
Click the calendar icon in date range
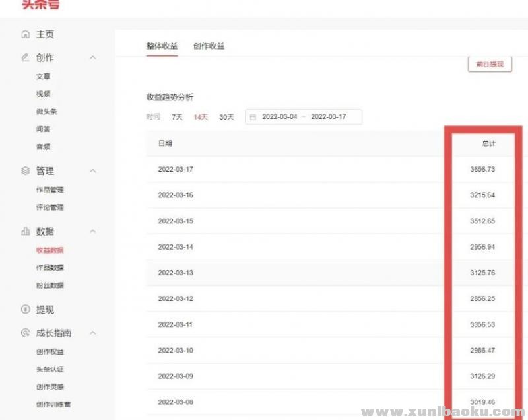point(253,117)
